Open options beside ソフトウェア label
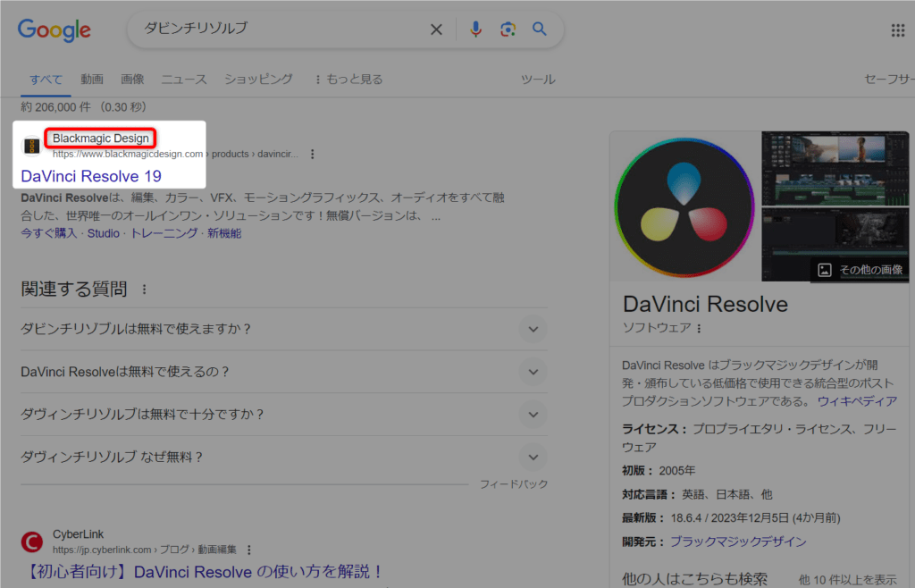Image resolution: width=915 pixels, height=588 pixels. coord(699,329)
